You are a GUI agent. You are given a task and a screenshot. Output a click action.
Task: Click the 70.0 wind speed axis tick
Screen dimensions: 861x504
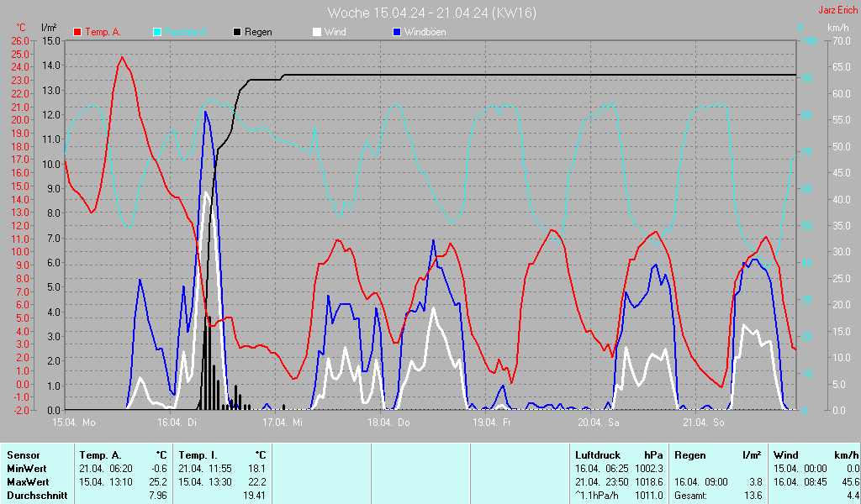click(x=841, y=41)
